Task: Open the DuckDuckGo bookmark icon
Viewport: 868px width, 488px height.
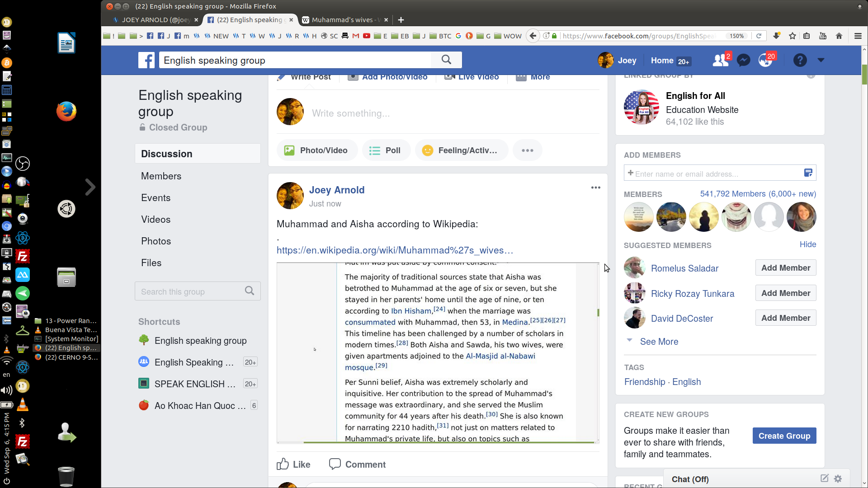Action: (469, 36)
